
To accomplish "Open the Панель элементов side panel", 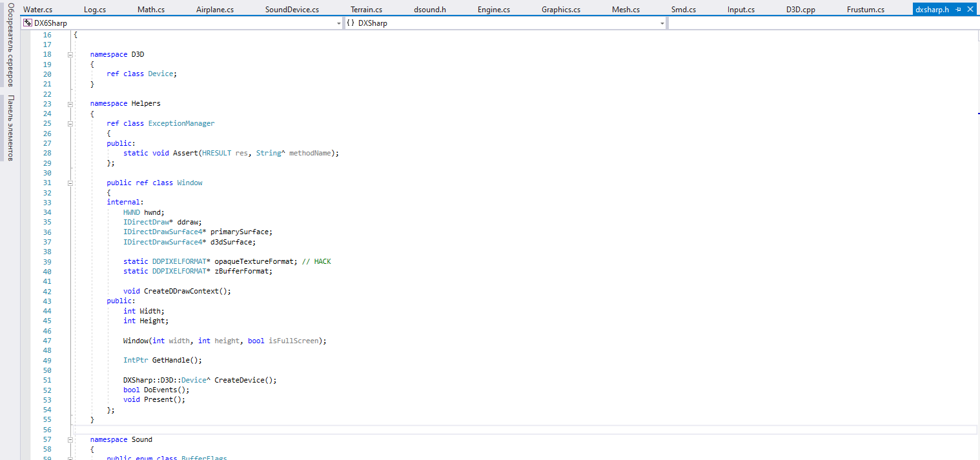I will click(10, 128).
